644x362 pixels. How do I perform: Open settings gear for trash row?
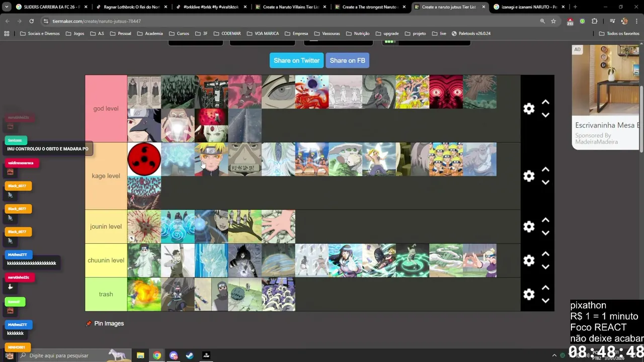529,294
